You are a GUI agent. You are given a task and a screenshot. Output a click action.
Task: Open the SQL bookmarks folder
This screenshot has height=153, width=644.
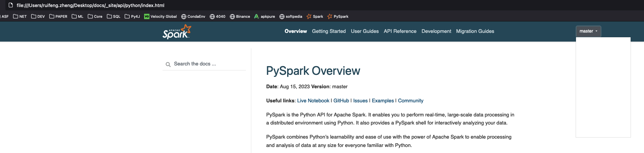point(114,16)
